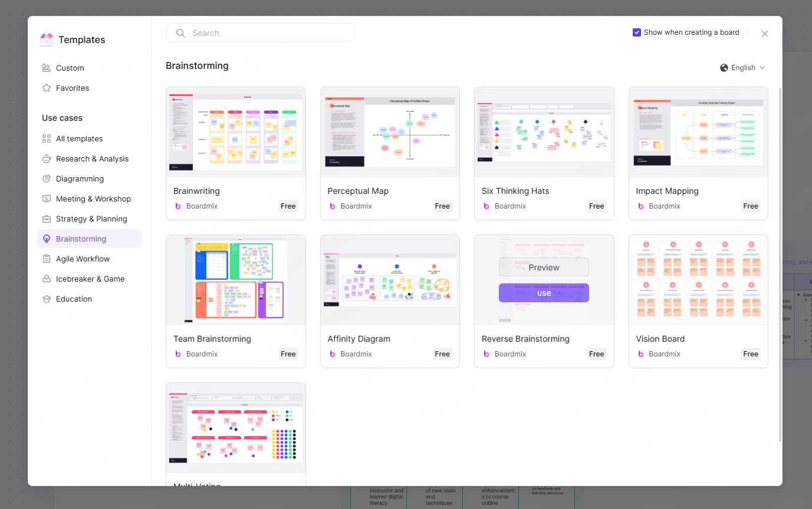
Task: Open All templates via grid icon
Action: (x=47, y=138)
